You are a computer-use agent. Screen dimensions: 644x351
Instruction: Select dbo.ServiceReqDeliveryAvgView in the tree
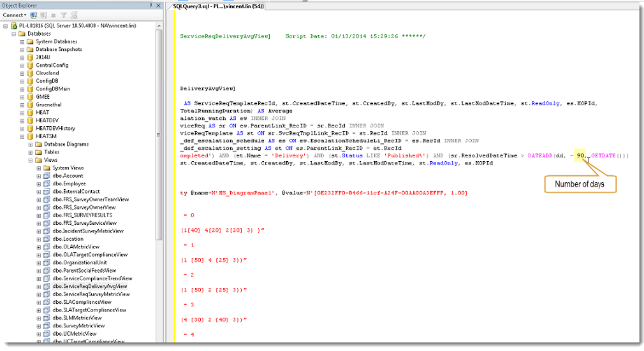[92, 286]
